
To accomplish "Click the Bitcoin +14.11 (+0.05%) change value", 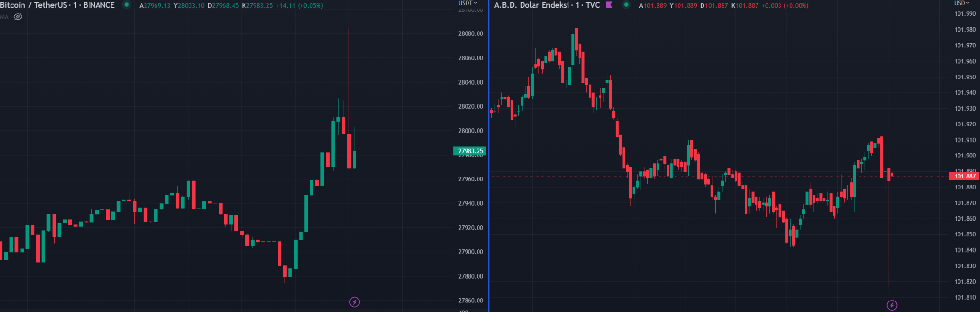I will (x=299, y=6).
